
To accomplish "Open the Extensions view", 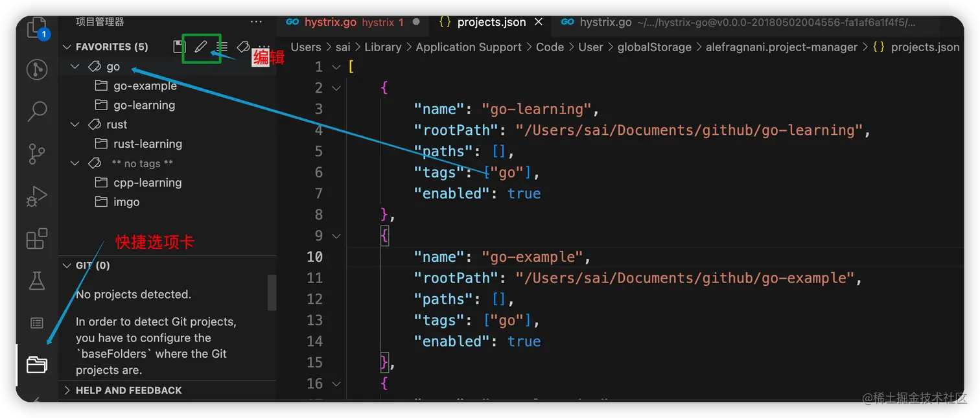I will [x=37, y=238].
